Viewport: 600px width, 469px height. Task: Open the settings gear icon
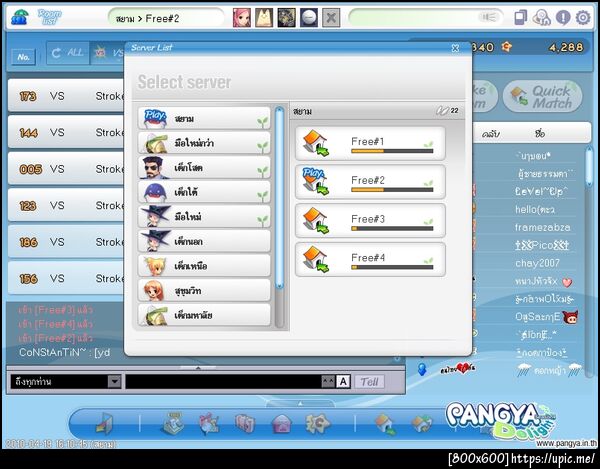(x=583, y=18)
